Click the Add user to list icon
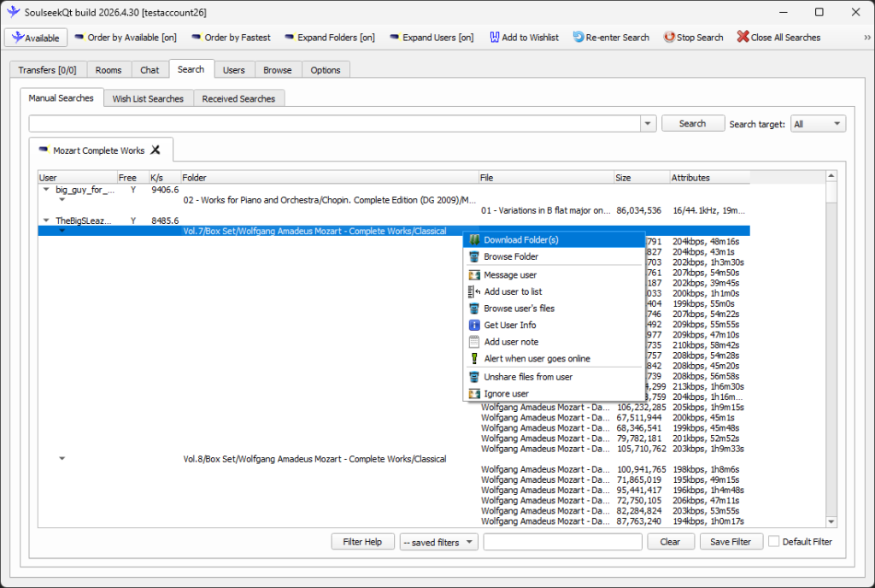This screenshot has height=588, width=875. point(474,291)
